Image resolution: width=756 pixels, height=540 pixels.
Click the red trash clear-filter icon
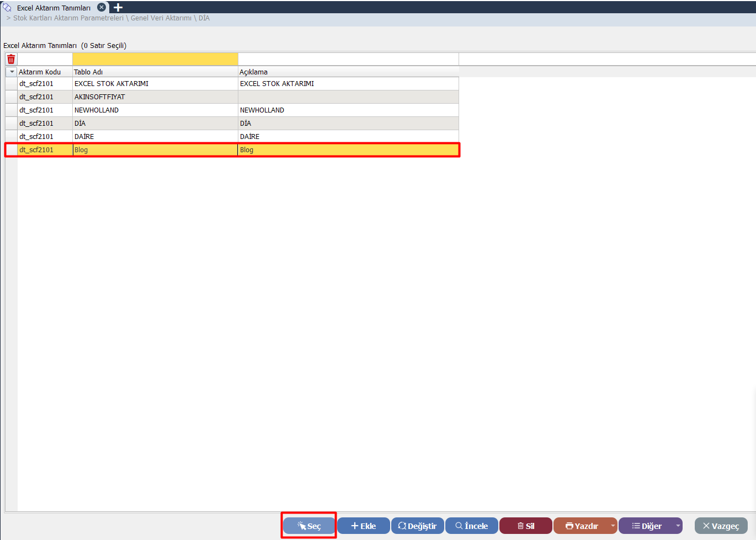tap(11, 59)
